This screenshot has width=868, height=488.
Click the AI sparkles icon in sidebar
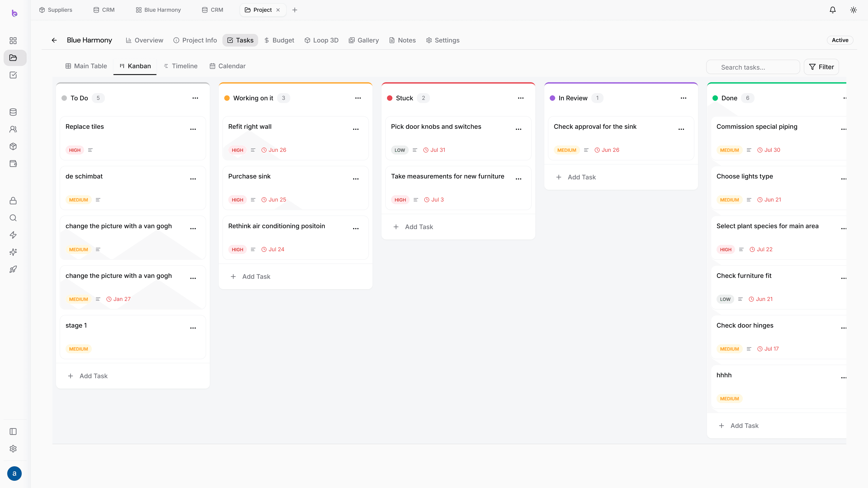[x=13, y=252]
